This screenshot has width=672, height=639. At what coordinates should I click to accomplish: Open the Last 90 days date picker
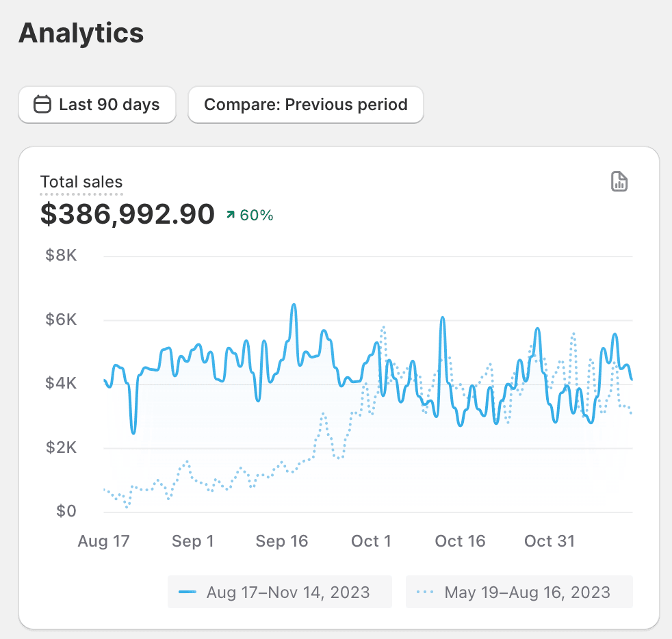(97, 105)
